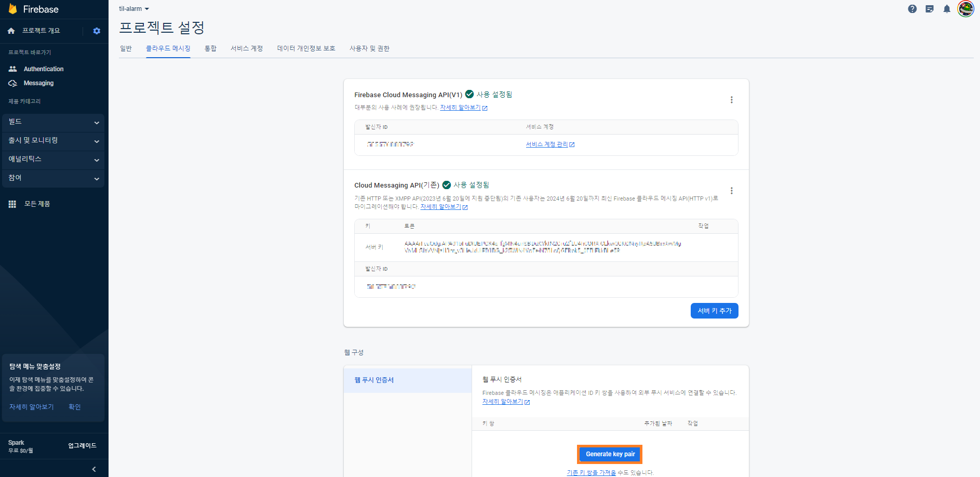Open the help question mark icon
The image size is (980, 477).
[x=912, y=9]
